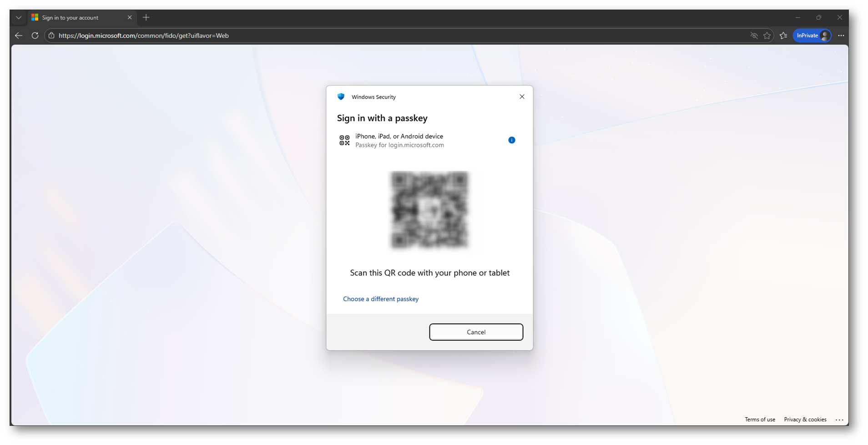
Task: Select 'iPhone, iPad, or Android device' option
Action: pos(399,136)
